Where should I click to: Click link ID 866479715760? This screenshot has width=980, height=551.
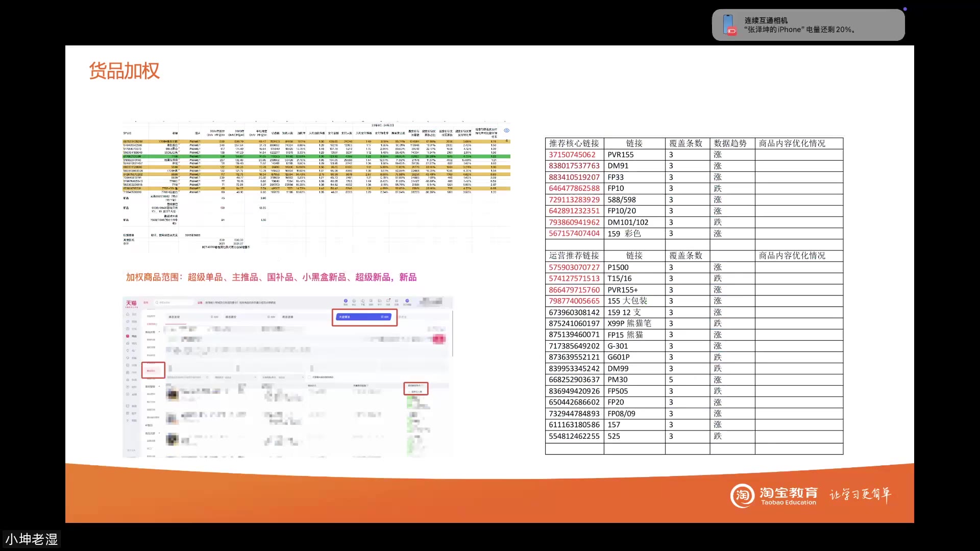[574, 290]
